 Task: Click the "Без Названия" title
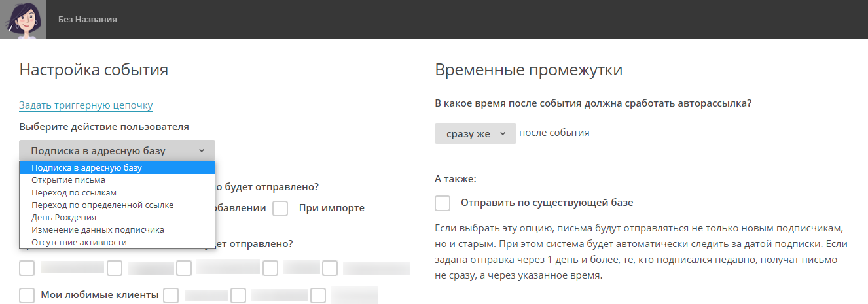(x=87, y=20)
